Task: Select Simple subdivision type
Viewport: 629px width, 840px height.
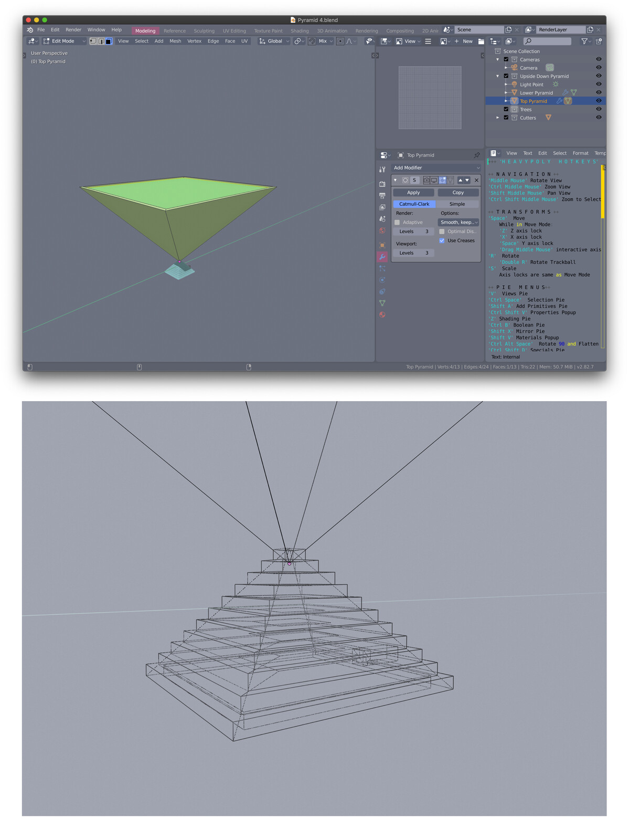Action: click(457, 204)
